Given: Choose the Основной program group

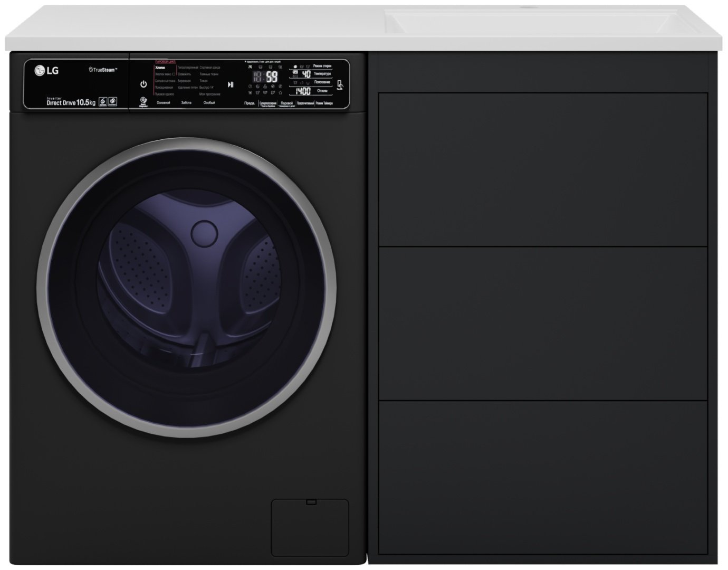Looking at the screenshot, I should (x=164, y=102).
